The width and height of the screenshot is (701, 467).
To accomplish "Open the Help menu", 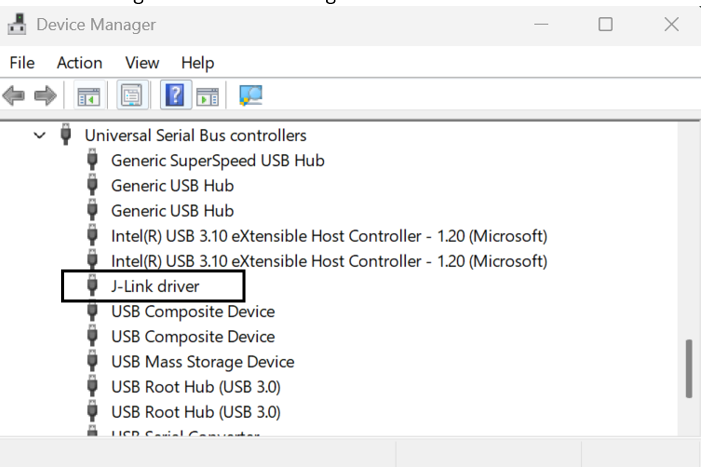I will coord(198,62).
